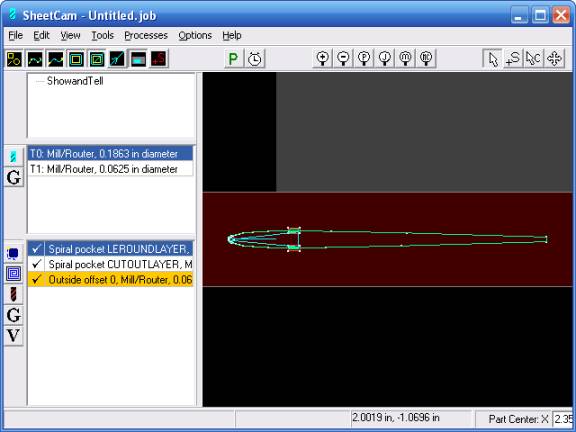Click the spiral pocket operation icon
576x432 pixels.
coord(14,274)
